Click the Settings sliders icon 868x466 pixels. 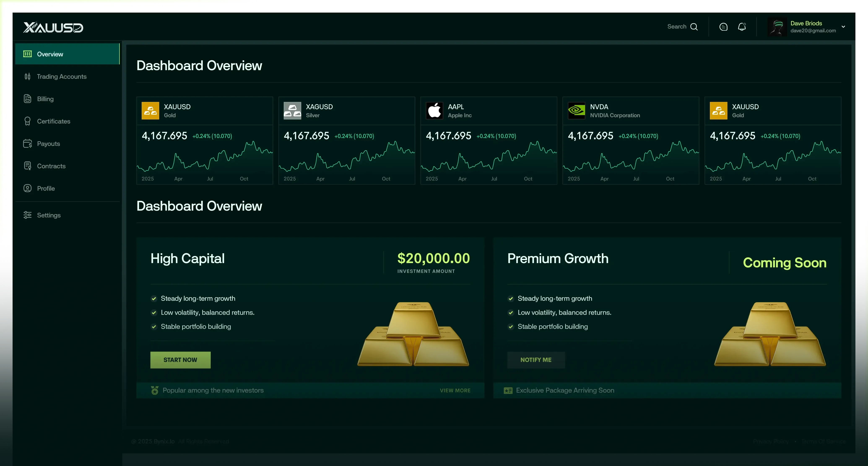[28, 215]
